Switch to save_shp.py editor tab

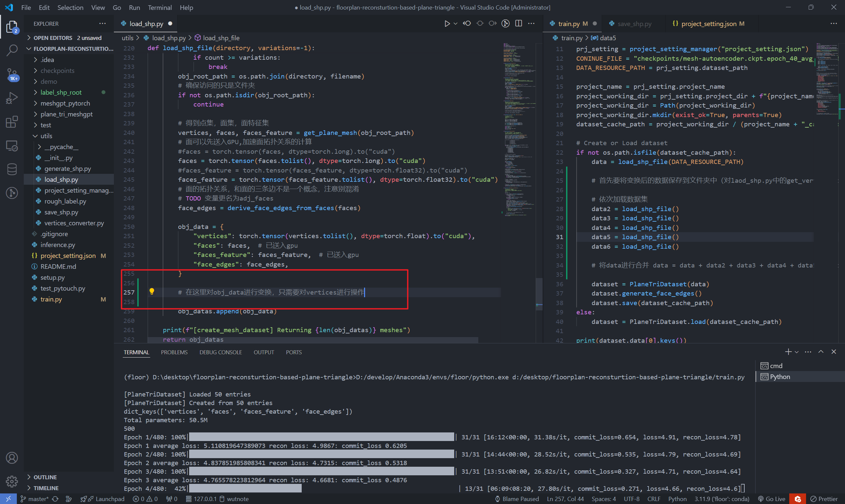pyautogui.click(x=634, y=23)
